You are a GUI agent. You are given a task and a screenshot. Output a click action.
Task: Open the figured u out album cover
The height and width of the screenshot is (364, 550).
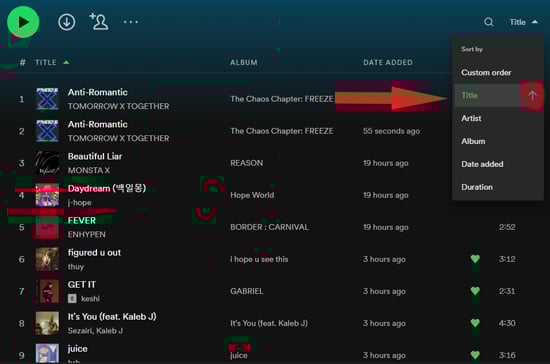tap(47, 259)
